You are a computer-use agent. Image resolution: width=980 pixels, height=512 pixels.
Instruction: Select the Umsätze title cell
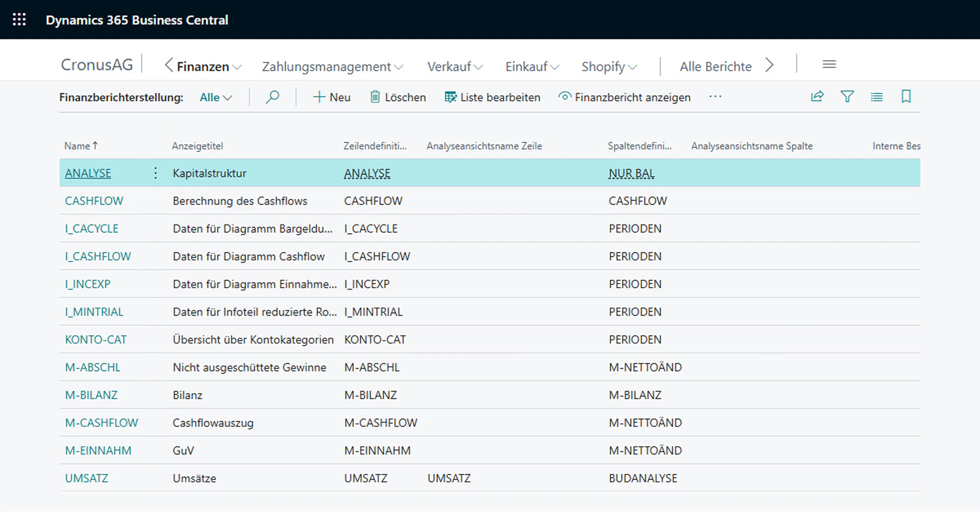click(x=194, y=478)
